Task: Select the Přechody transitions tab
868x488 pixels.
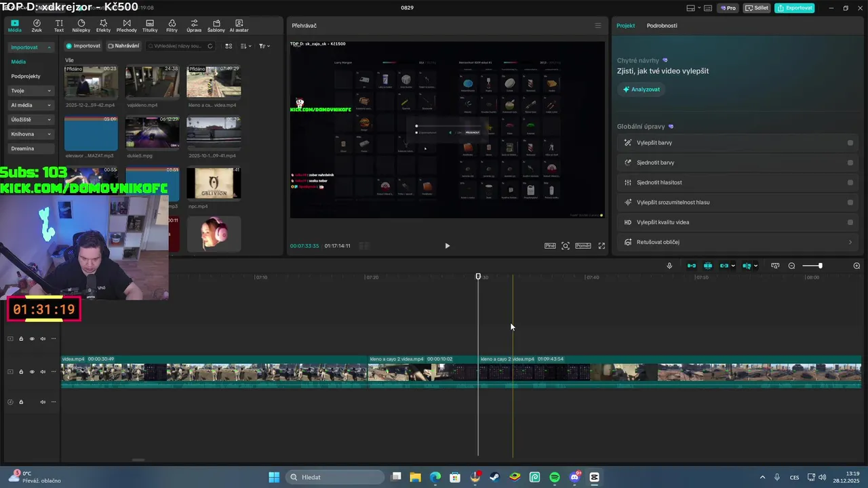Action: (126, 26)
